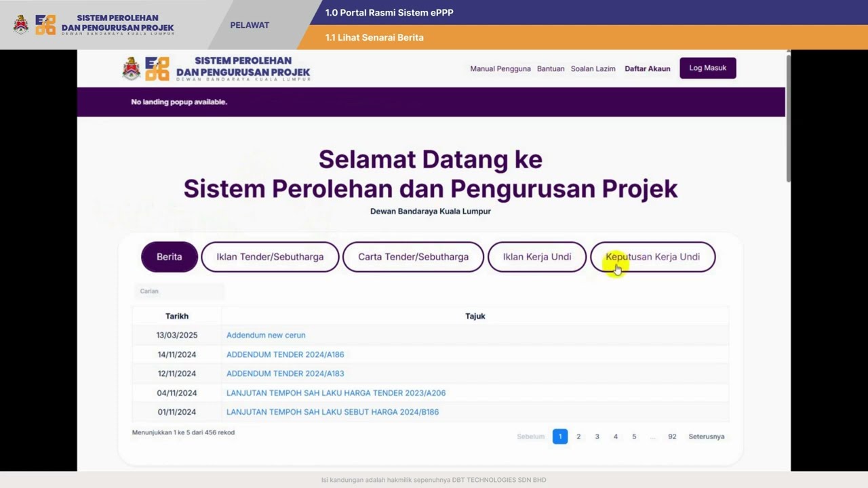Open 'LANJUTAN TEMPOH SAH LAKU SEBUT HARGA 2024/B186'

pos(332,412)
